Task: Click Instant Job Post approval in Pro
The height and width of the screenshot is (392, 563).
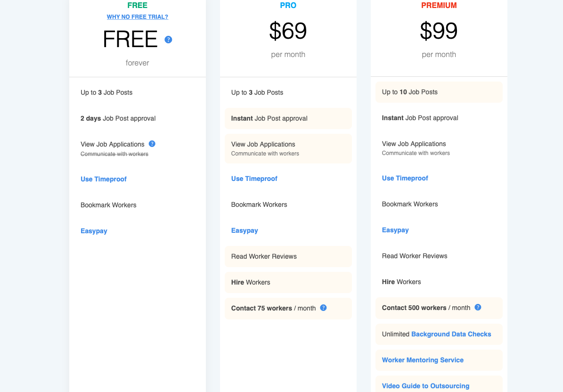Action: (269, 118)
